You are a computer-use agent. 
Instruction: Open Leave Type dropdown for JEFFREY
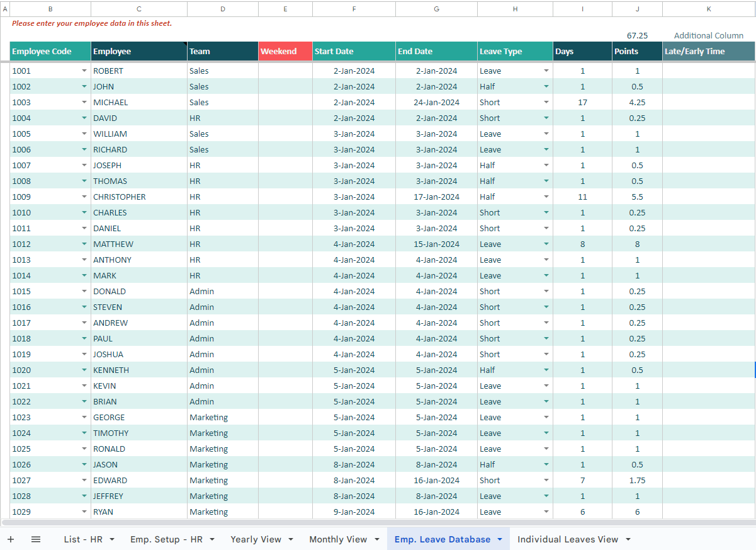click(x=545, y=496)
